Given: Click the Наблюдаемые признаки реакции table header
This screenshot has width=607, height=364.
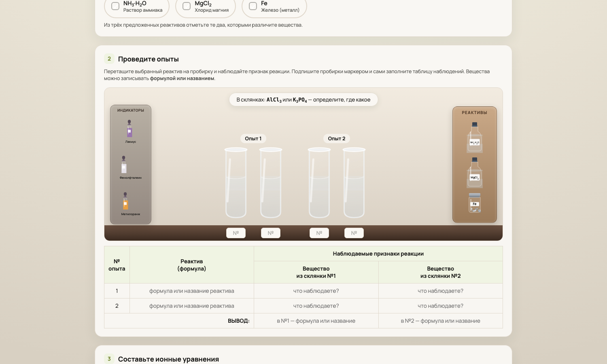Looking at the screenshot, I should point(378,254).
